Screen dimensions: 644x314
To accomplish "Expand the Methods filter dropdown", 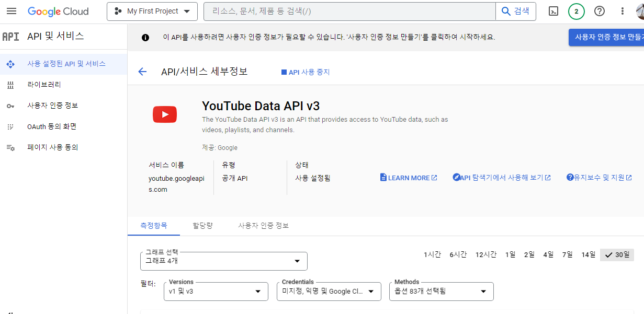I will point(441,291).
